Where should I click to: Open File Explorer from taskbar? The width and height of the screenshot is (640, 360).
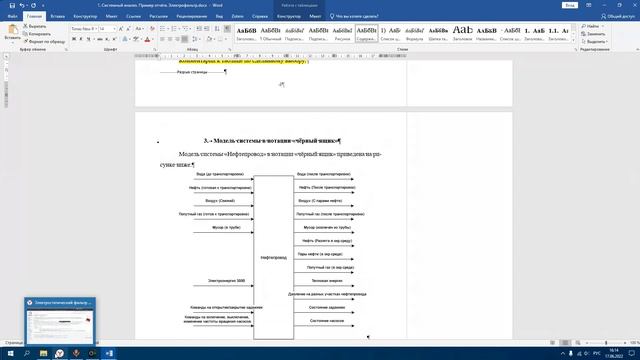43,353
